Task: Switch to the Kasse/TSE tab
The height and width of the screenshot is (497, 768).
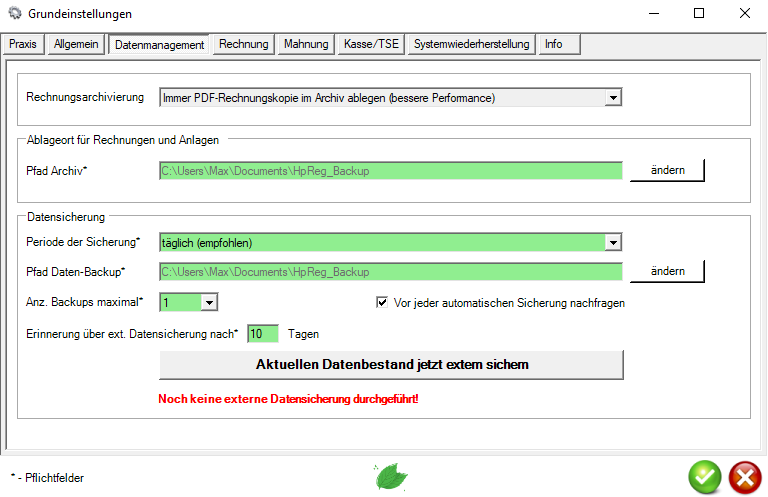Action: click(x=371, y=44)
